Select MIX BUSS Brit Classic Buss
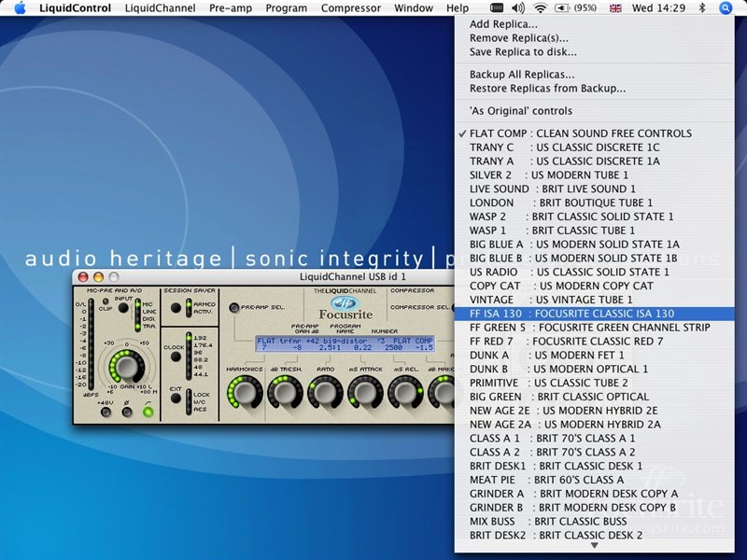The width and height of the screenshot is (747, 560). [594, 521]
